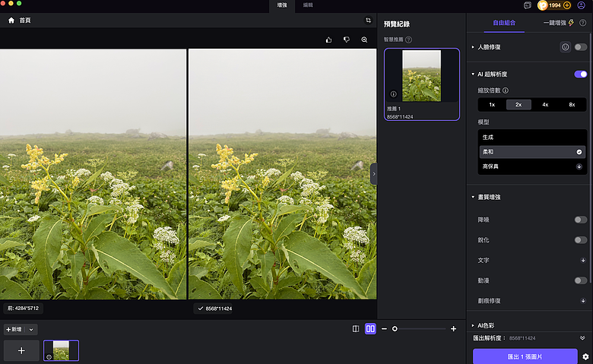The width and height of the screenshot is (593, 364).
Task: Click the gold coin credits icon
Action: (x=543, y=5)
